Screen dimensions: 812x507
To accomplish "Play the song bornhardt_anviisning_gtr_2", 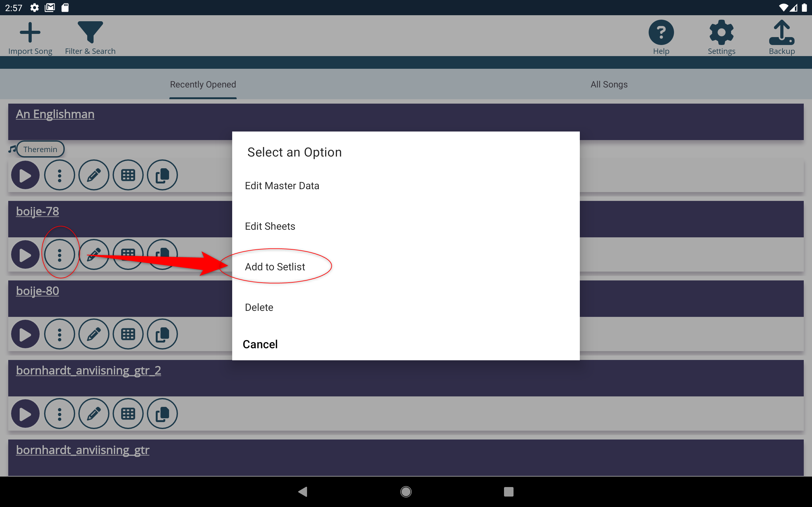I will tap(25, 414).
